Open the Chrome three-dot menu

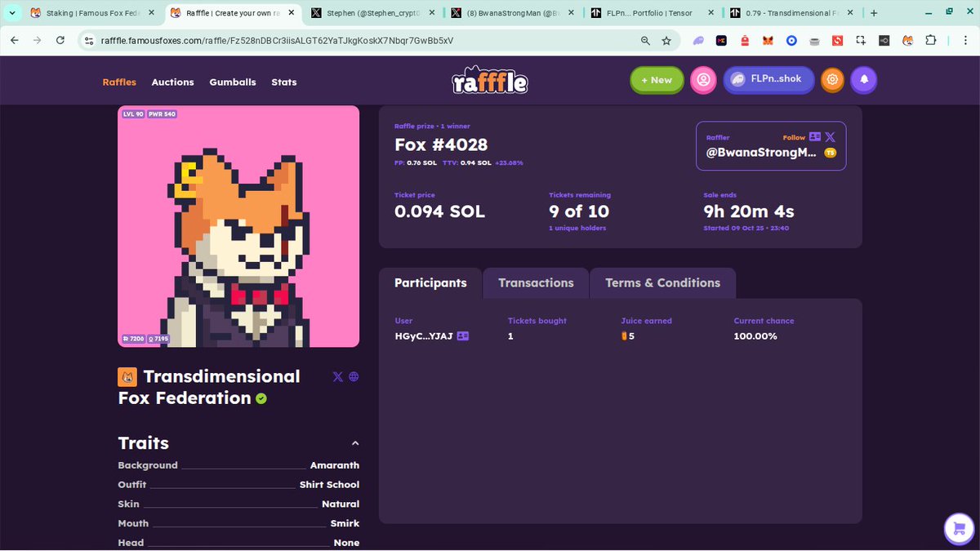point(967,40)
